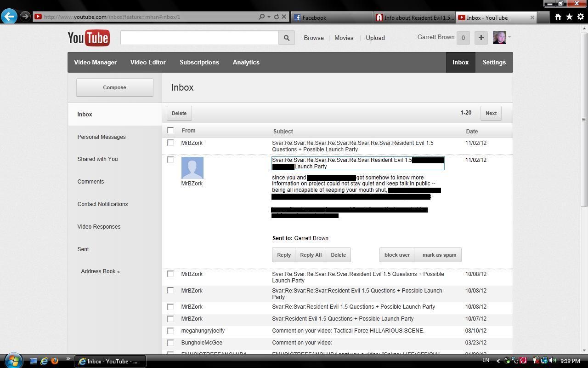Check the 10/07/12 MrBZork message
The height and width of the screenshot is (368, 588).
point(170,318)
